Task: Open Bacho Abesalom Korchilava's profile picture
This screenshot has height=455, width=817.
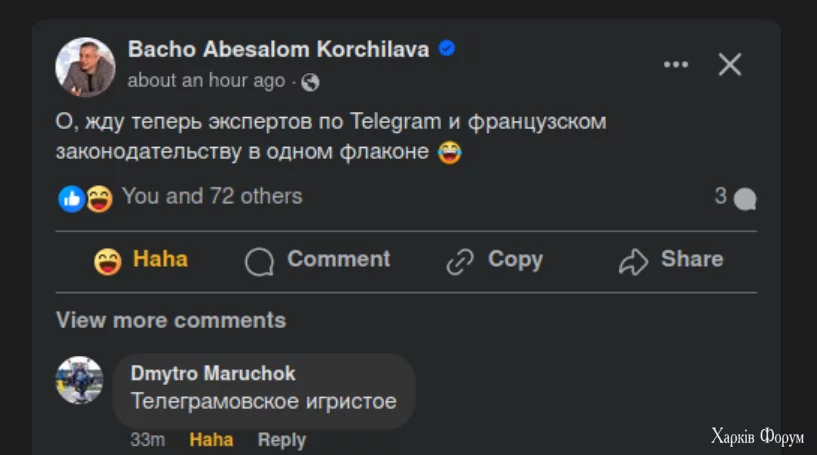Action: tap(85, 67)
